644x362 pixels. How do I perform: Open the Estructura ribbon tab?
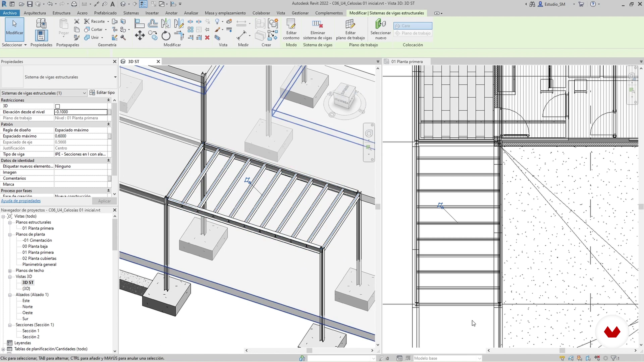tap(61, 13)
